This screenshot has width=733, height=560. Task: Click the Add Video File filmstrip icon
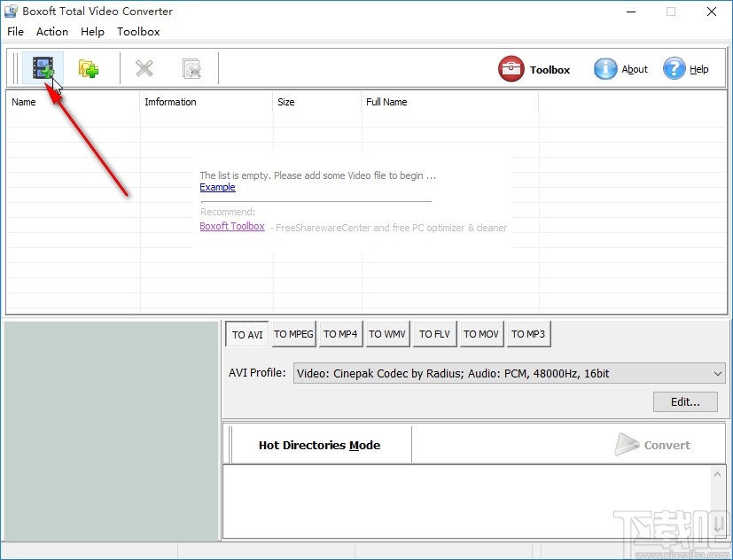[43, 68]
